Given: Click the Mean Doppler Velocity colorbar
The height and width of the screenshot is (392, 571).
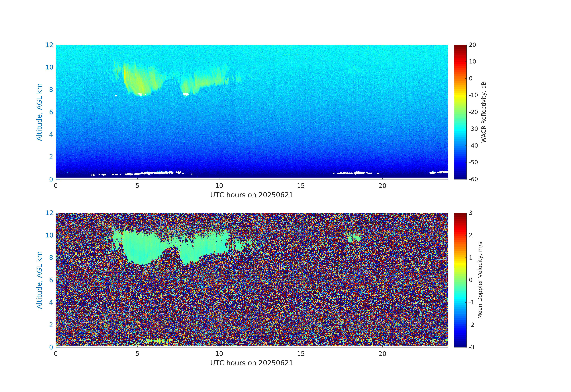Looking at the screenshot, I should coord(460,280).
